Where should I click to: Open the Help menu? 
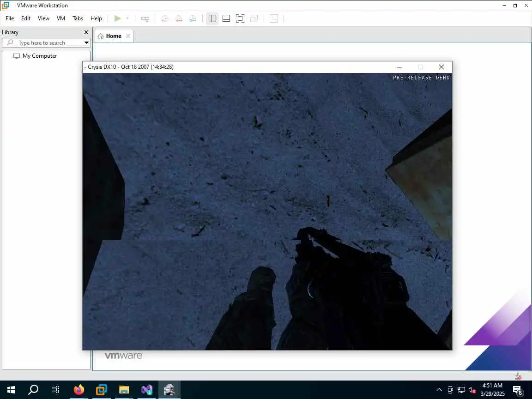coord(96,18)
